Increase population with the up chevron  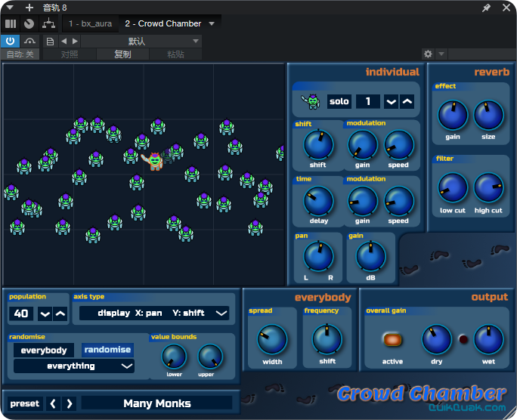click(x=60, y=313)
